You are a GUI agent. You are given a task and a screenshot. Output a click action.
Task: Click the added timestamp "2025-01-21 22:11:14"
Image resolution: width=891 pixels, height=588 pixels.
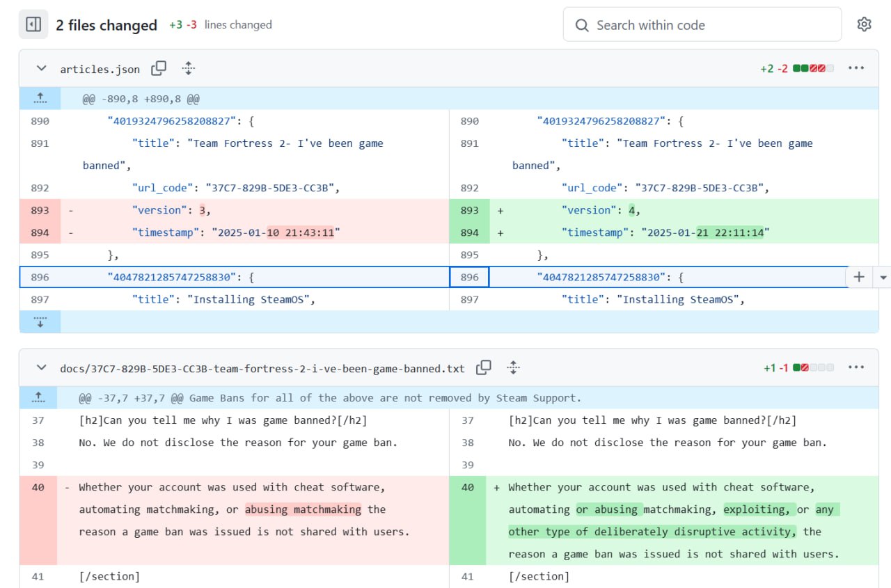point(706,232)
